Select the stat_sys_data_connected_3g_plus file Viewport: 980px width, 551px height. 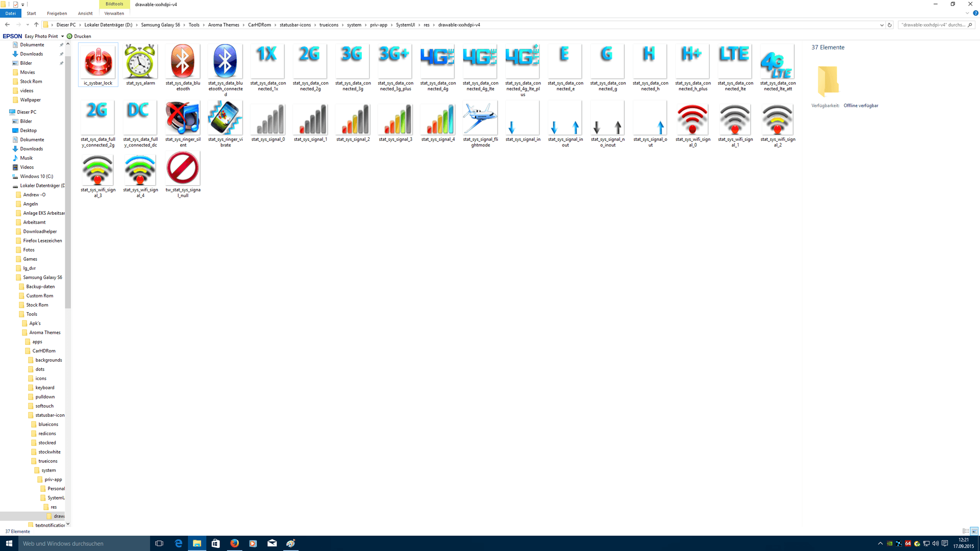[396, 67]
